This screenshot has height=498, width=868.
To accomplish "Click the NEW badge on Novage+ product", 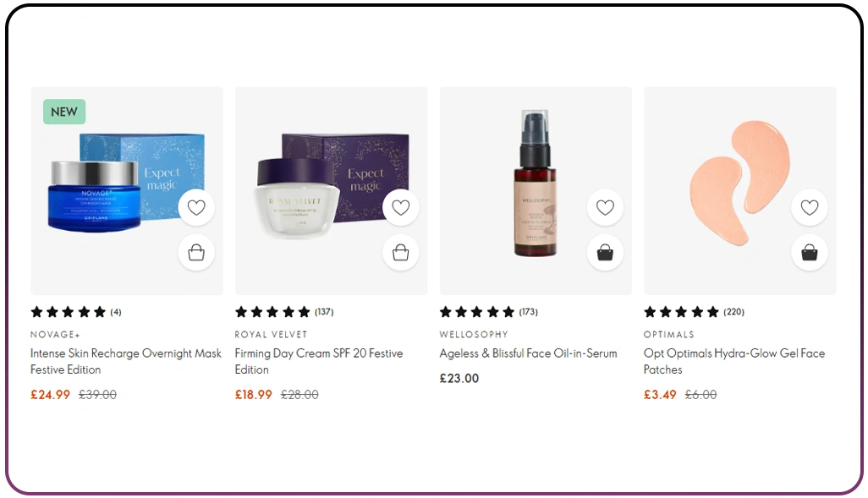I will pos(64,112).
